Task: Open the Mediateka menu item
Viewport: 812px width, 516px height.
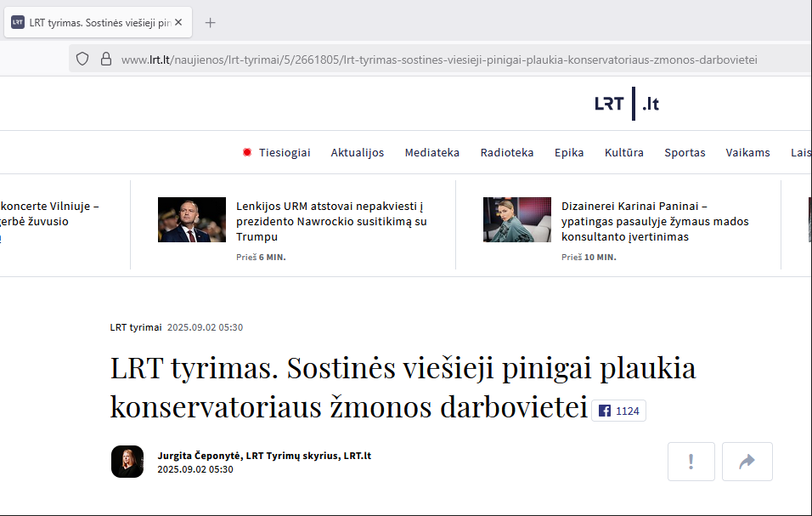Action: pyautogui.click(x=431, y=153)
